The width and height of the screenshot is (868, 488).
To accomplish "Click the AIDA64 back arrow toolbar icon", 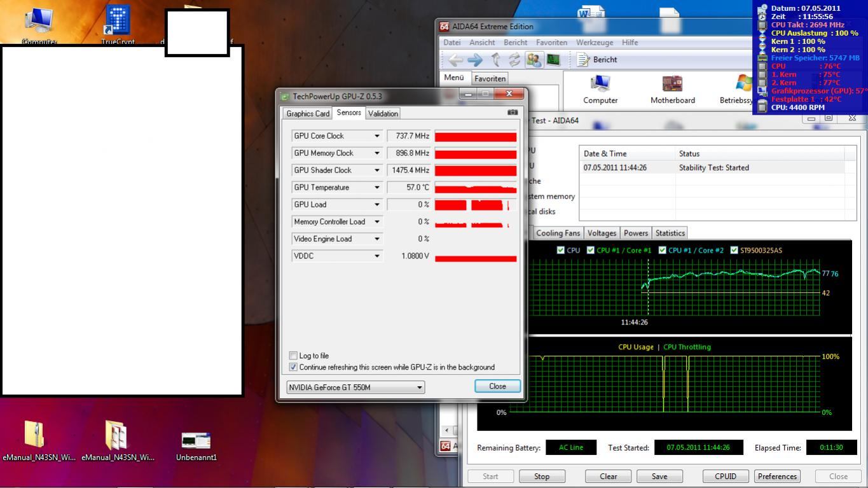I will click(x=456, y=60).
